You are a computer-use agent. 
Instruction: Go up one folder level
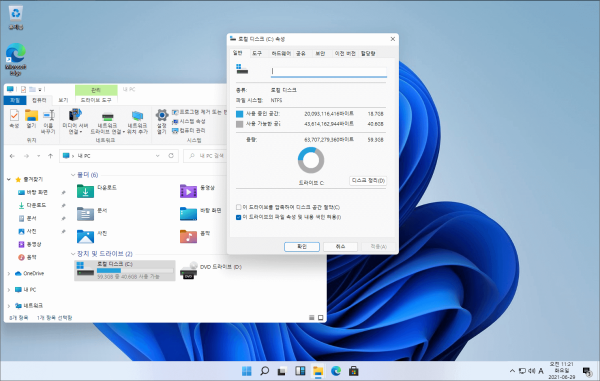tap(50, 156)
